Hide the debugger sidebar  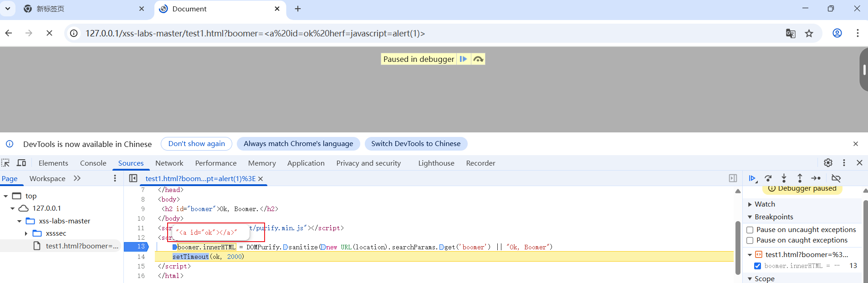click(x=733, y=178)
